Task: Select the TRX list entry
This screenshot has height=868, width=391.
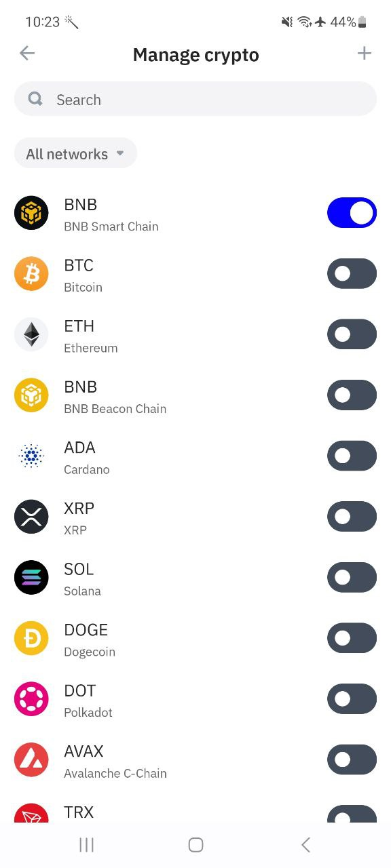Action: tap(195, 811)
